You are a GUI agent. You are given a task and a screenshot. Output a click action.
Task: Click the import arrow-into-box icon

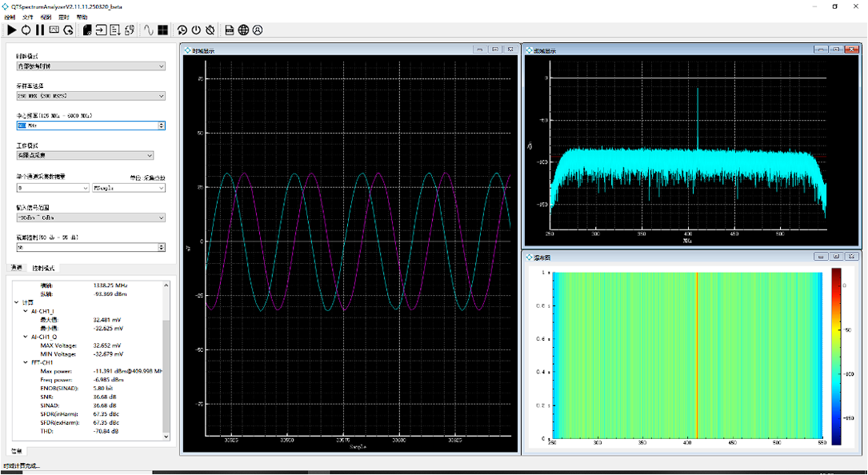click(x=102, y=30)
